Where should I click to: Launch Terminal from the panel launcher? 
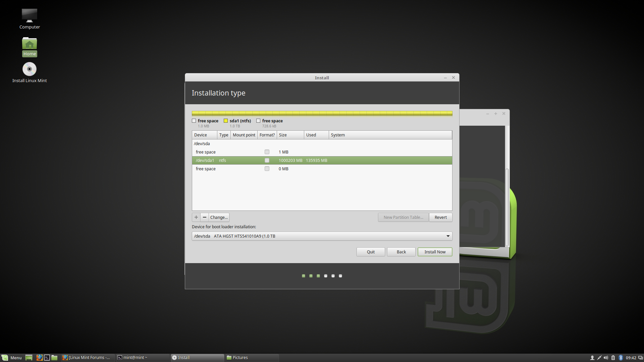pos(47,358)
